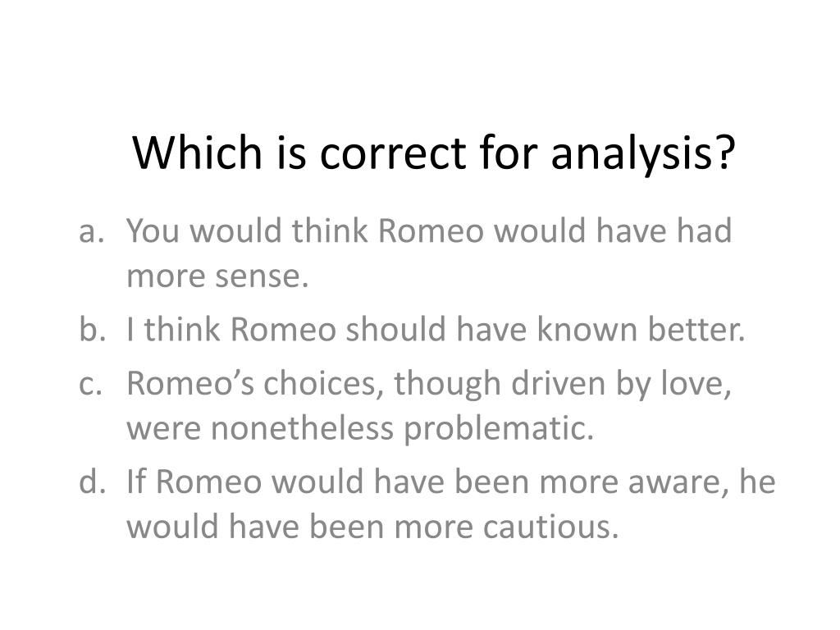Select answer option a about Romeo's sense
The image size is (840, 630).
click(429, 253)
